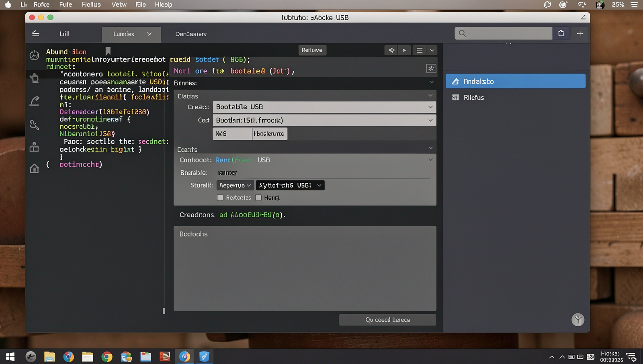Open the Dencaaterv tab

tap(191, 34)
